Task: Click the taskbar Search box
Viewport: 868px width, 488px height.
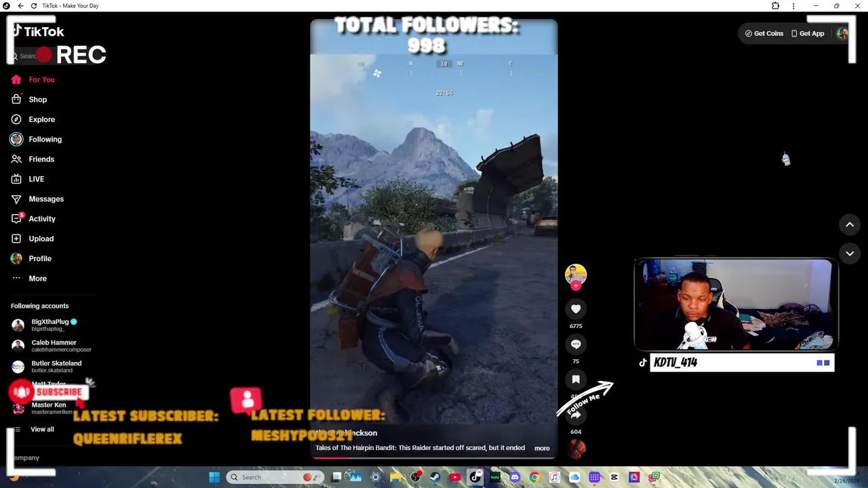Action: click(x=275, y=477)
